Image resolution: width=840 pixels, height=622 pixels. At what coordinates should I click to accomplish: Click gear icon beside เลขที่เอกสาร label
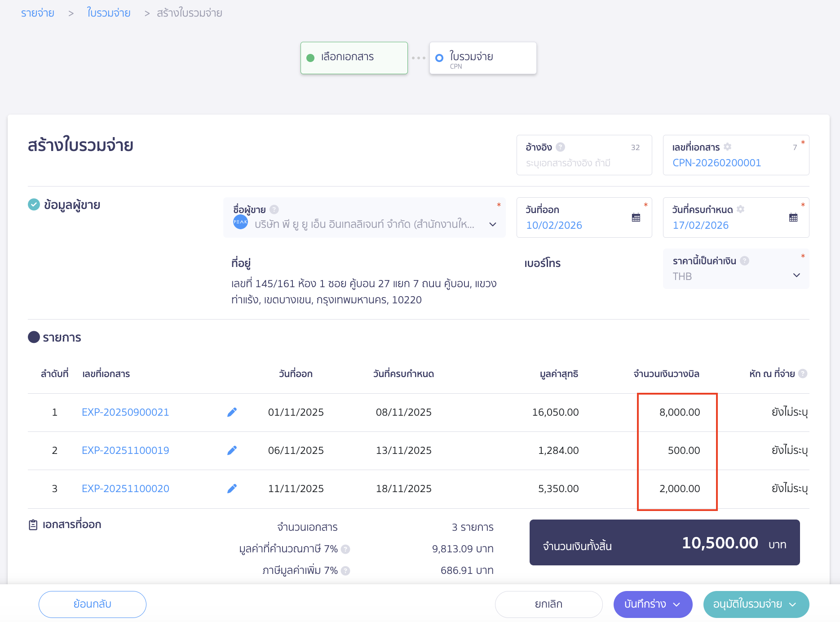coord(727,147)
